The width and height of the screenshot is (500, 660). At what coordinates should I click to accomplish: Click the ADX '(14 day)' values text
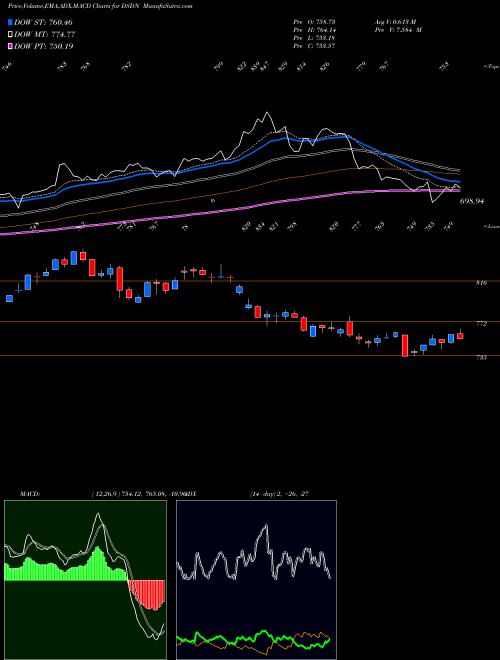pyautogui.click(x=279, y=494)
